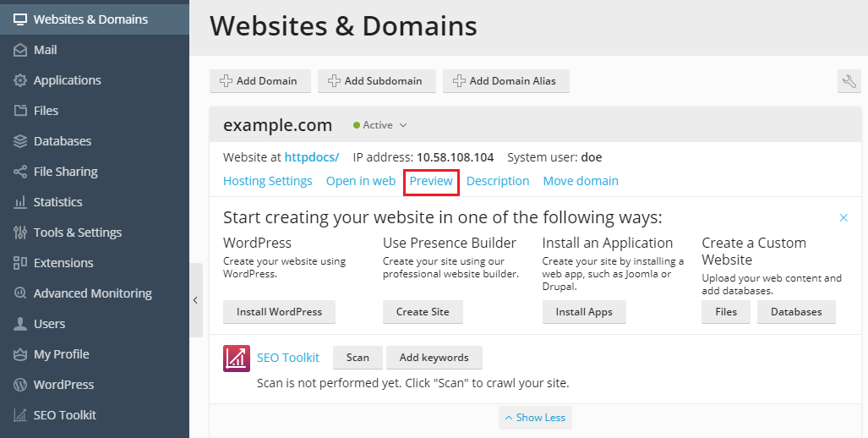Collapse the sidebar with arrow handle
Viewport: 868px width, 438px height.
pos(196,300)
